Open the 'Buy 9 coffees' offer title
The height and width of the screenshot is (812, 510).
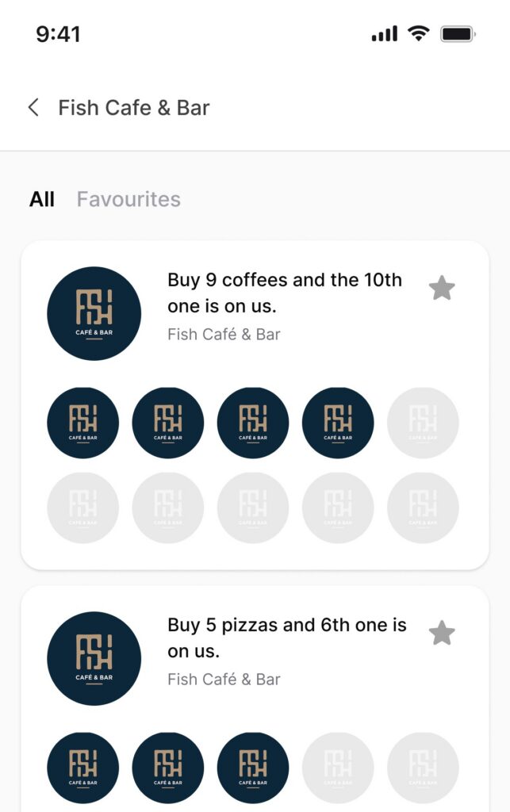285,293
